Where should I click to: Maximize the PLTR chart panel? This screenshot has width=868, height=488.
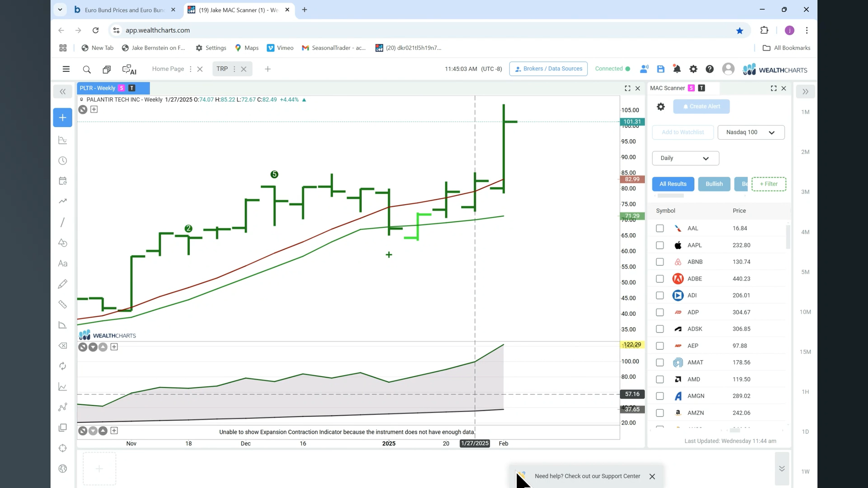627,89
